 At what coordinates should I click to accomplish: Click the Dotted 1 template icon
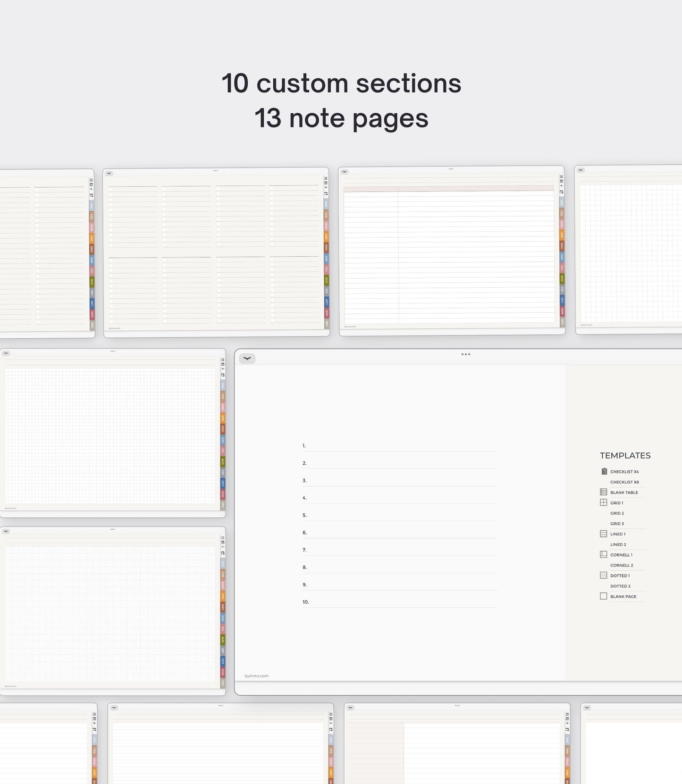(x=603, y=575)
